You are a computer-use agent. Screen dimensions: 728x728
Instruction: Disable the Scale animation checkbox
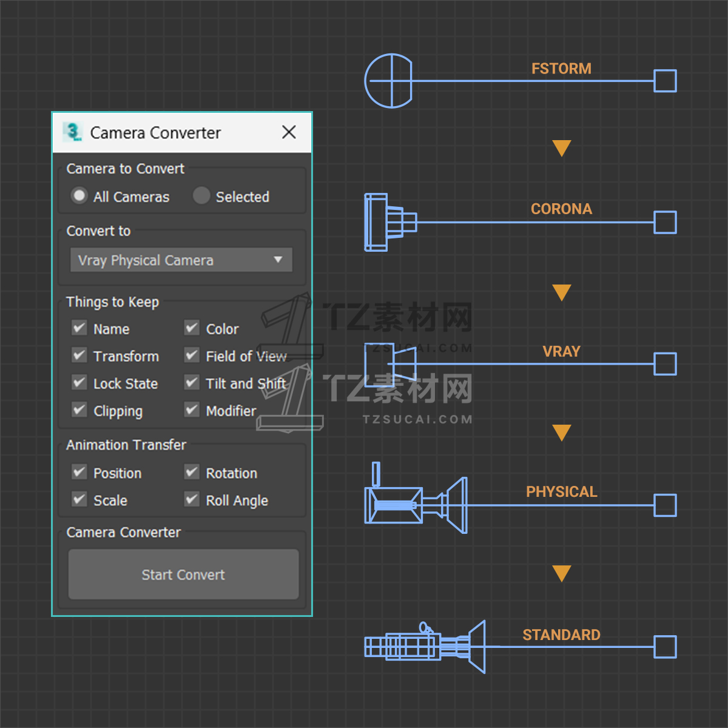[79, 499]
